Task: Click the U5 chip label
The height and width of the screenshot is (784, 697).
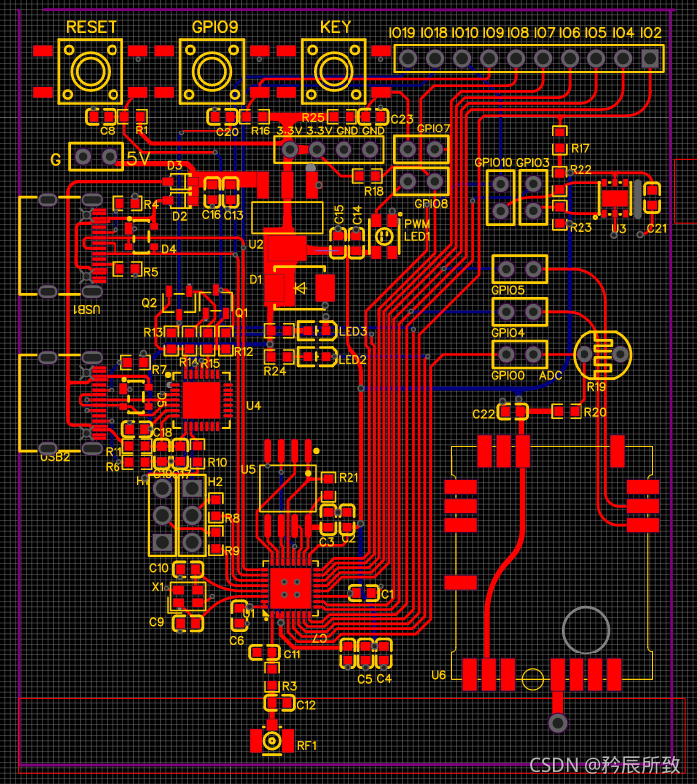Action: [x=248, y=470]
